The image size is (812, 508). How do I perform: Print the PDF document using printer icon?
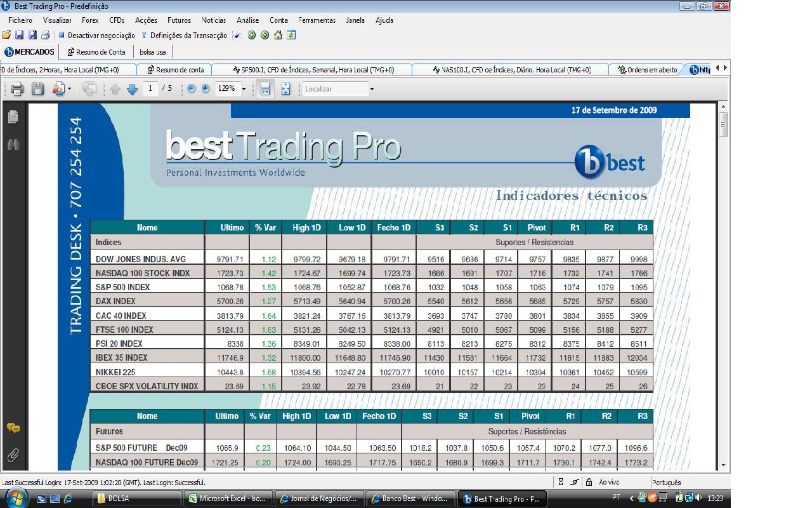pyautogui.click(x=17, y=89)
